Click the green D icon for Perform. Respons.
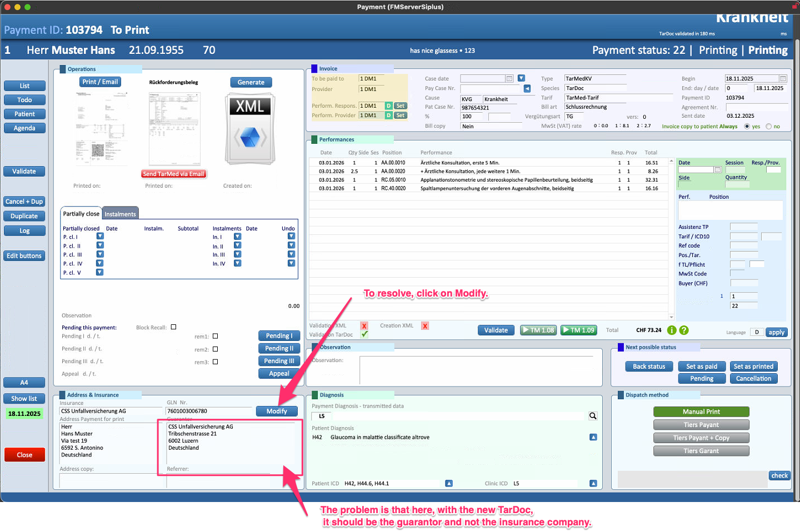800x532 pixels. [x=389, y=106]
